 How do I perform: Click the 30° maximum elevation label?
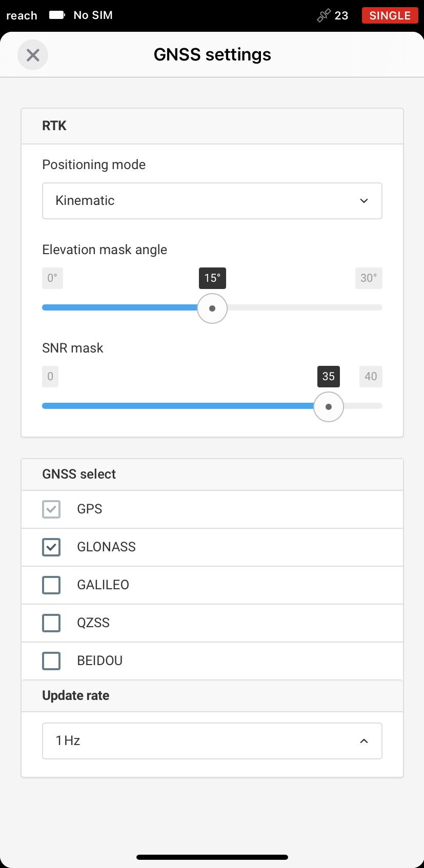(369, 278)
